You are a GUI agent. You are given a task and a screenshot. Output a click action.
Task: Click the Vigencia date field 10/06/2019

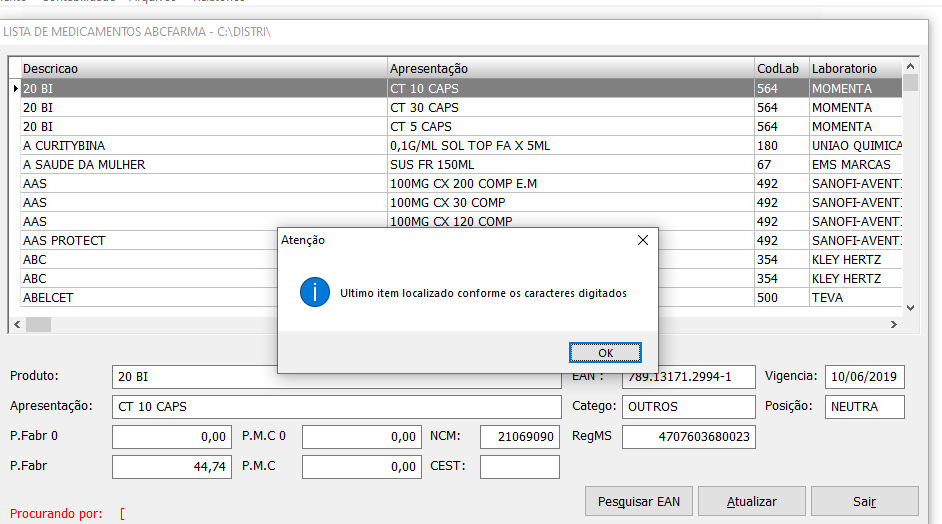tap(865, 377)
